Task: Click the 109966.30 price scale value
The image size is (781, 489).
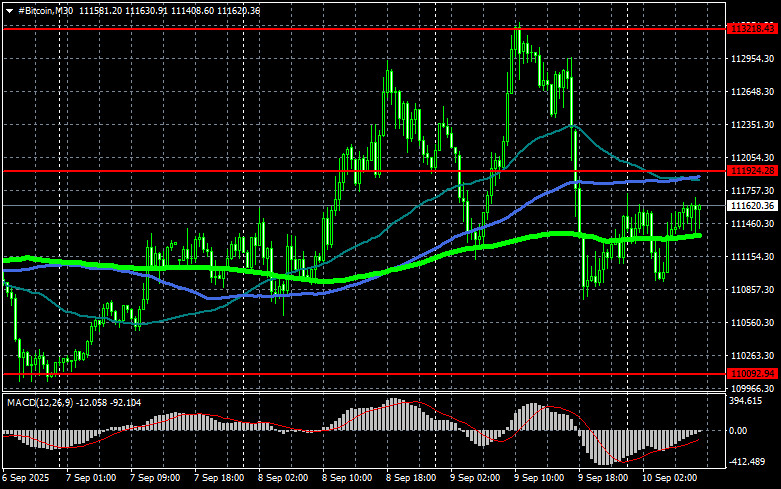Action: 752,388
